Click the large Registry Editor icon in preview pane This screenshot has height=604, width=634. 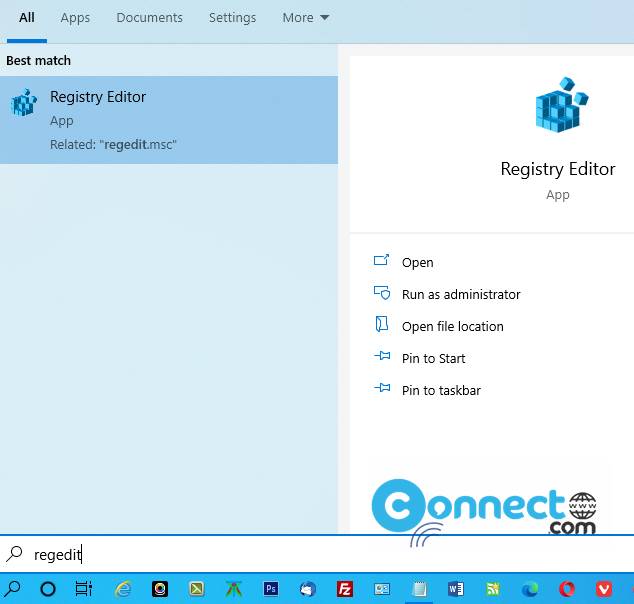pos(561,105)
